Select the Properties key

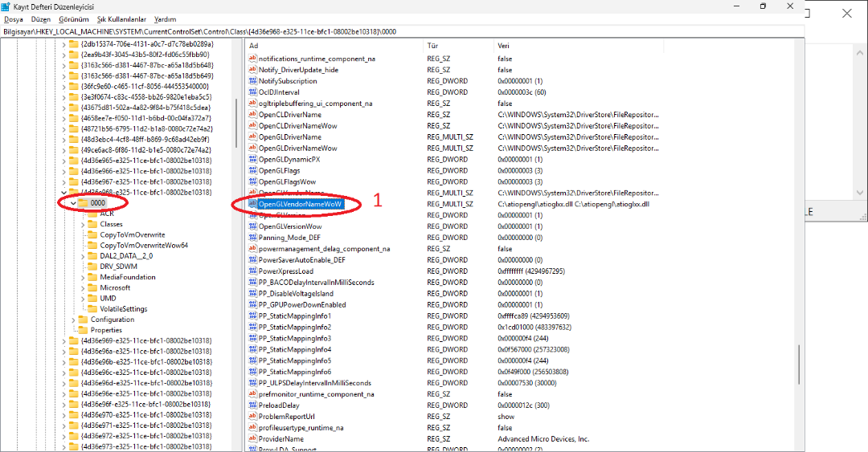106,330
